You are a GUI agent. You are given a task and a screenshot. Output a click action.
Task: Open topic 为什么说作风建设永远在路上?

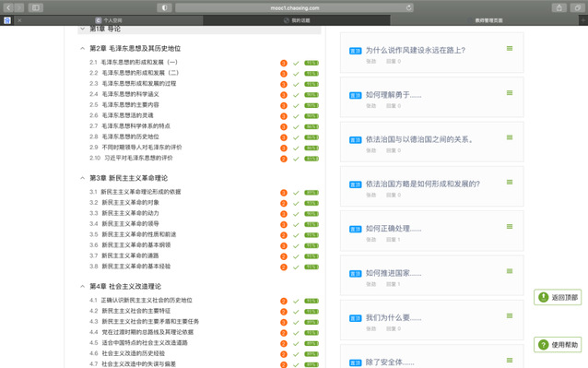(416, 51)
